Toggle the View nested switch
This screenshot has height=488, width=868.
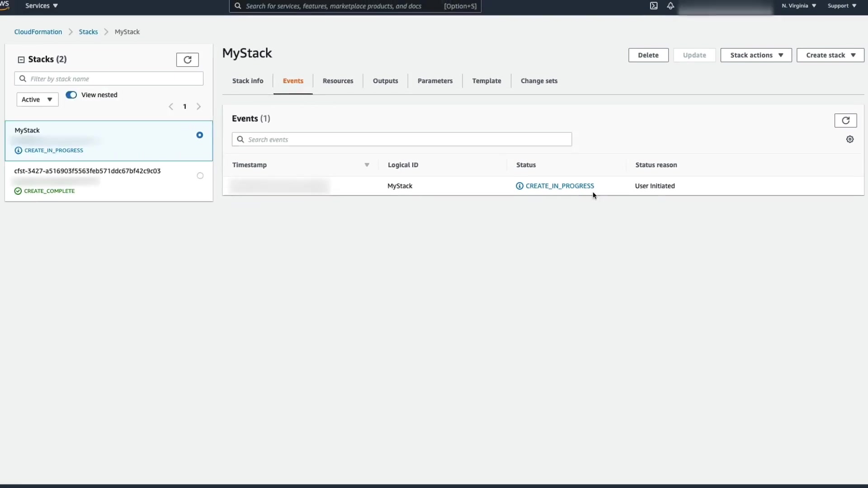(71, 95)
